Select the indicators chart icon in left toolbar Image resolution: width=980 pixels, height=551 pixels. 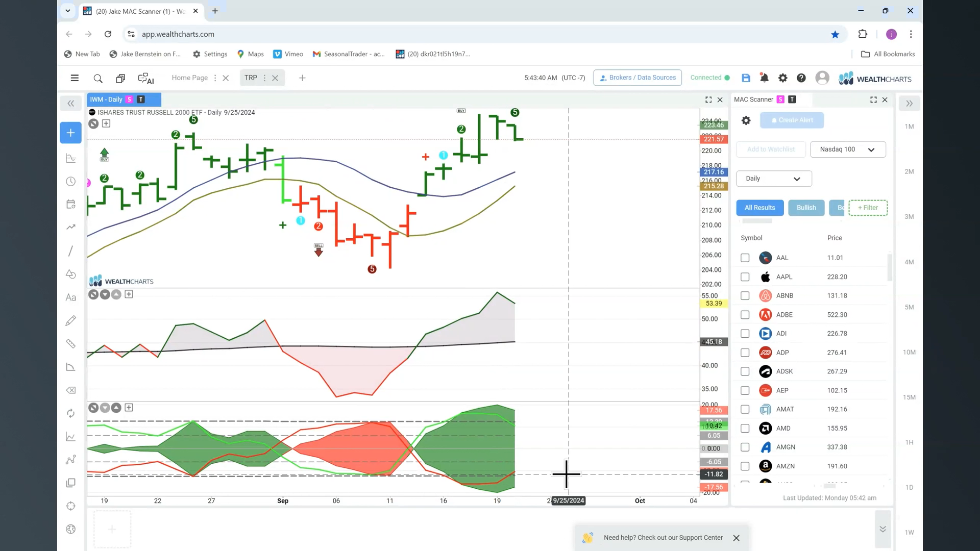pos(71,158)
